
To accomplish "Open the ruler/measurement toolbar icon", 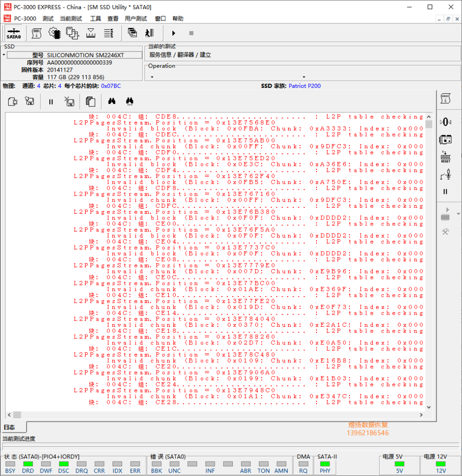I will 91,33.
